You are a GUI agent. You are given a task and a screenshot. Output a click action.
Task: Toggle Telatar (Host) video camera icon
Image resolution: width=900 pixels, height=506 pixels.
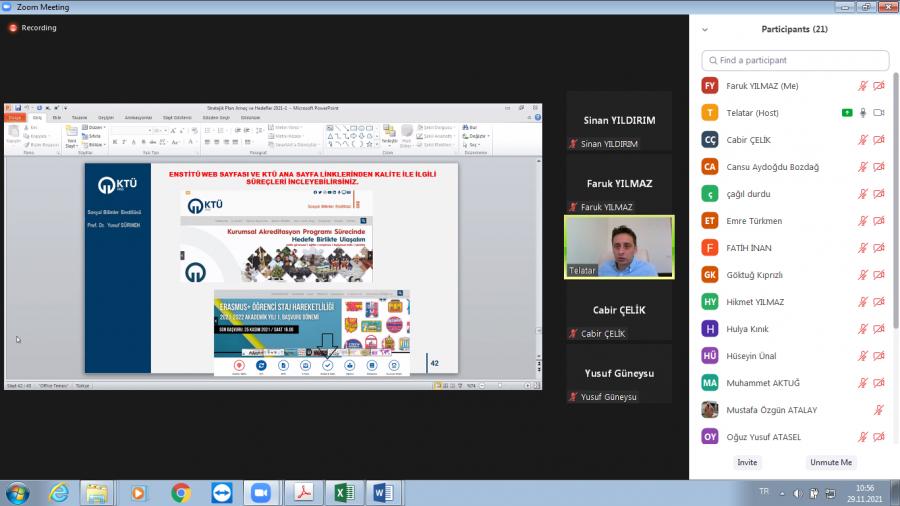879,113
